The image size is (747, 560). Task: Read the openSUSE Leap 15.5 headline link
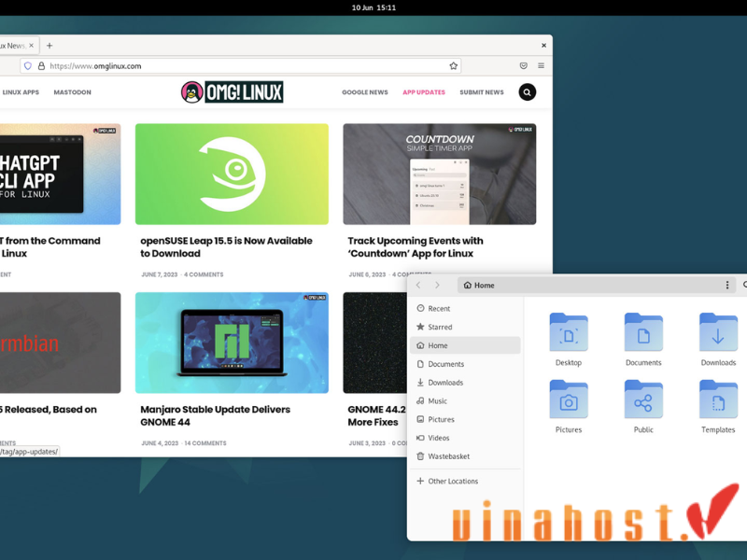point(226,247)
